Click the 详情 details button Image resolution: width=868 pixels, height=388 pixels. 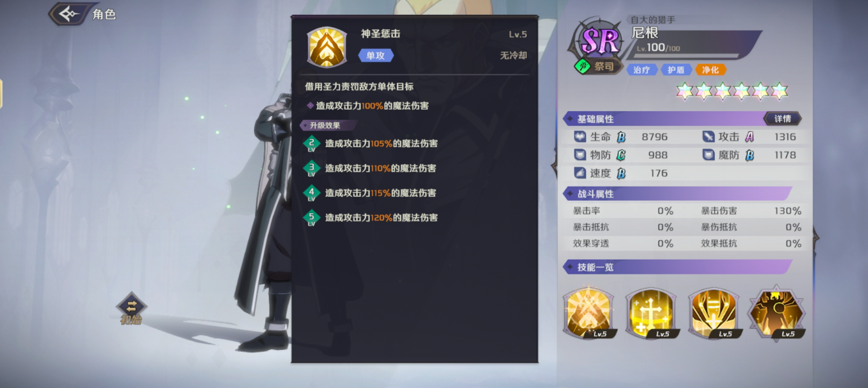(782, 119)
